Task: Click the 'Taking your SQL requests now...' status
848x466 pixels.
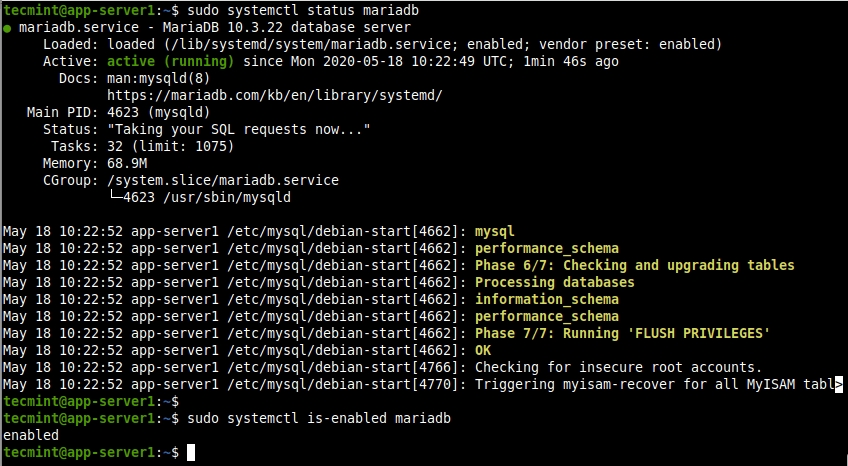Action: coord(238,129)
